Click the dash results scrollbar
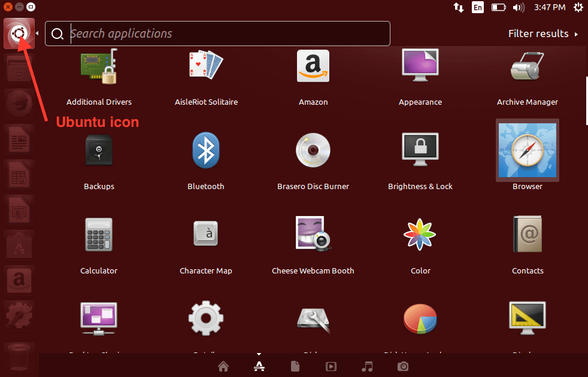This screenshot has height=377, width=588. (586, 101)
